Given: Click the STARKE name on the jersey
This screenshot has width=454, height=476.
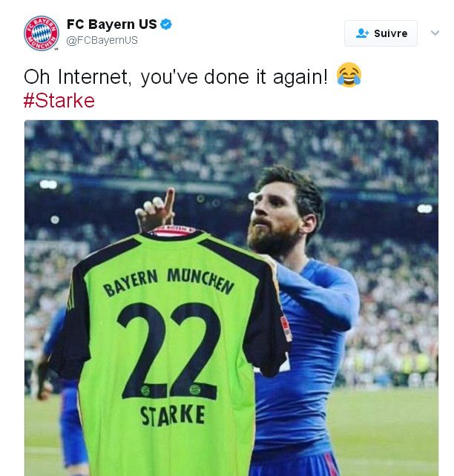Looking at the screenshot, I should coord(173,415).
